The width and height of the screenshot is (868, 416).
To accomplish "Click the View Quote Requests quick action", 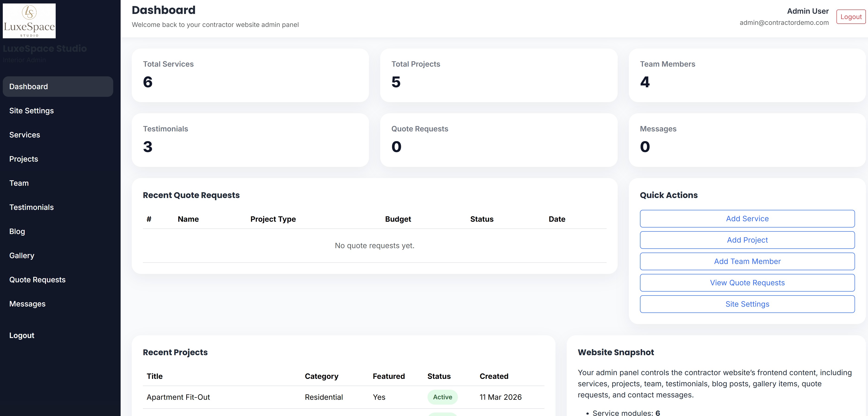I will click(x=747, y=283).
